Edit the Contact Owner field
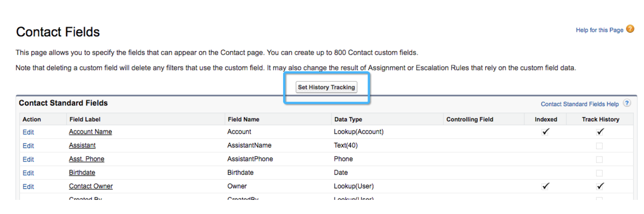Image resolution: width=644 pixels, height=214 pixels. pos(28,187)
